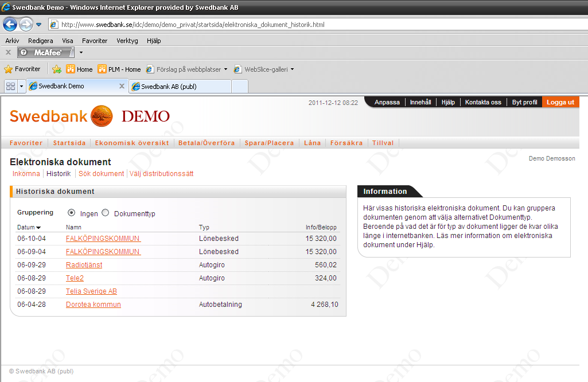The height and width of the screenshot is (382, 588).
Task: Open the Arkiv menu
Action: [13, 41]
